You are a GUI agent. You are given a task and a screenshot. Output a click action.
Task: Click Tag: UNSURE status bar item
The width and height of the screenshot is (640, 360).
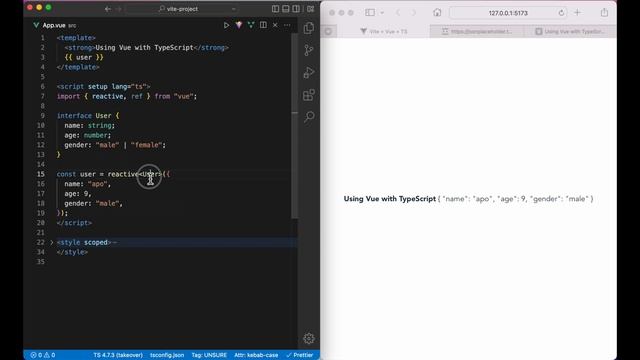pos(209,355)
